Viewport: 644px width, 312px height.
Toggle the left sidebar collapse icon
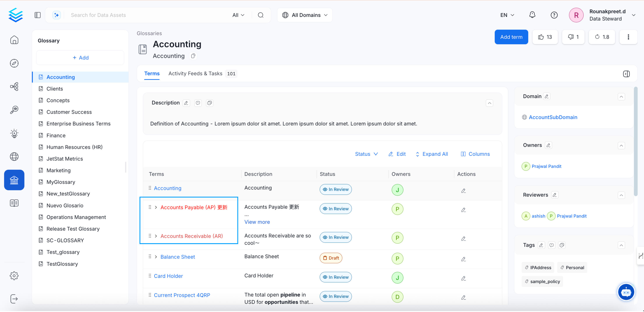point(37,15)
